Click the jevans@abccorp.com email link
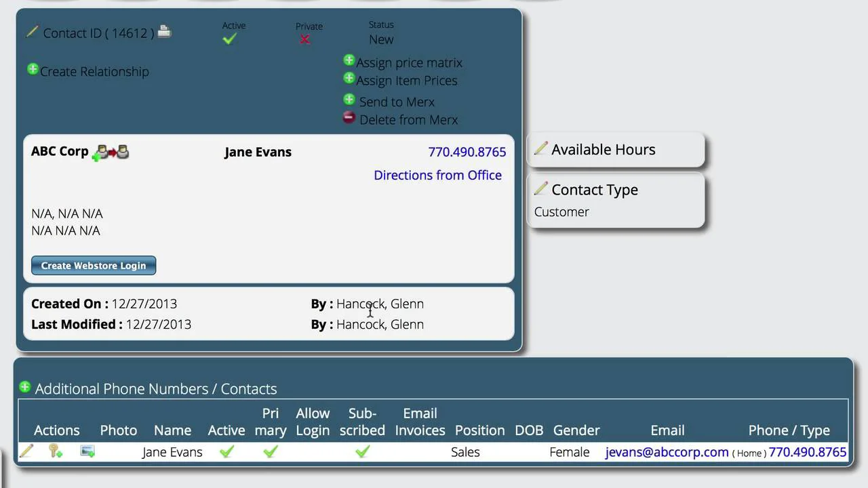The image size is (868, 488). pos(667,452)
